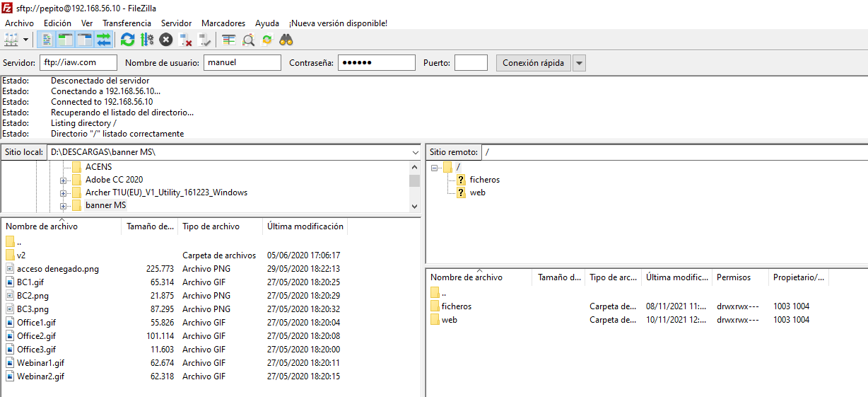Open the Transferencia menu
Screen dimensions: 868x397
coord(127,23)
